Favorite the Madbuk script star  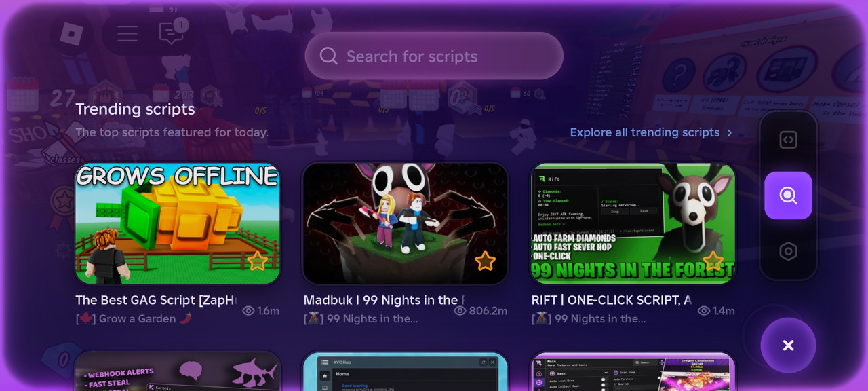pos(485,261)
